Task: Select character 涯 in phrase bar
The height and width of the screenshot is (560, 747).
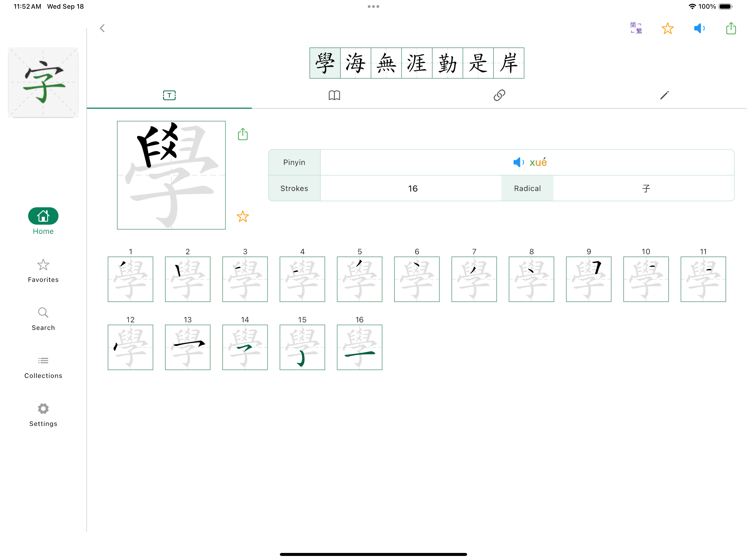Action: pos(417,63)
